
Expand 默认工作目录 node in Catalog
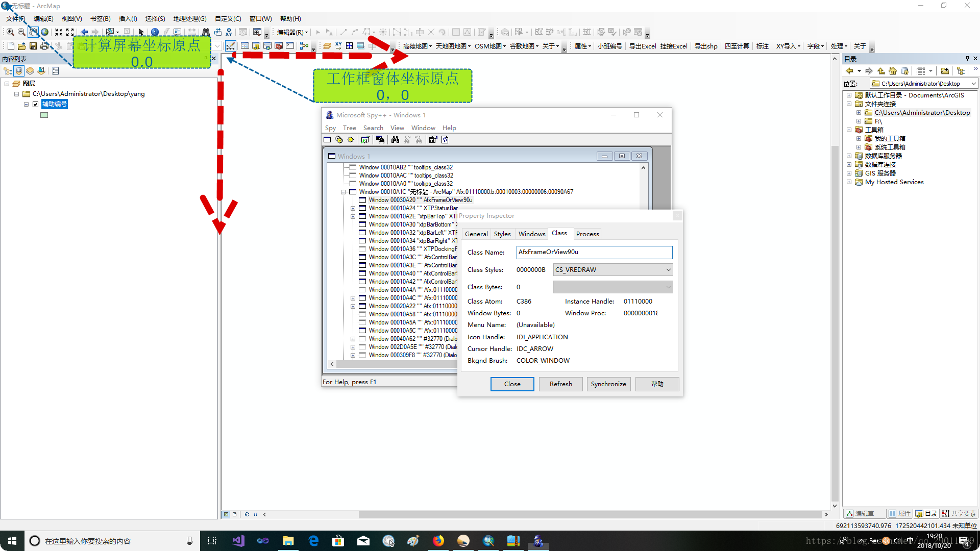(x=849, y=95)
